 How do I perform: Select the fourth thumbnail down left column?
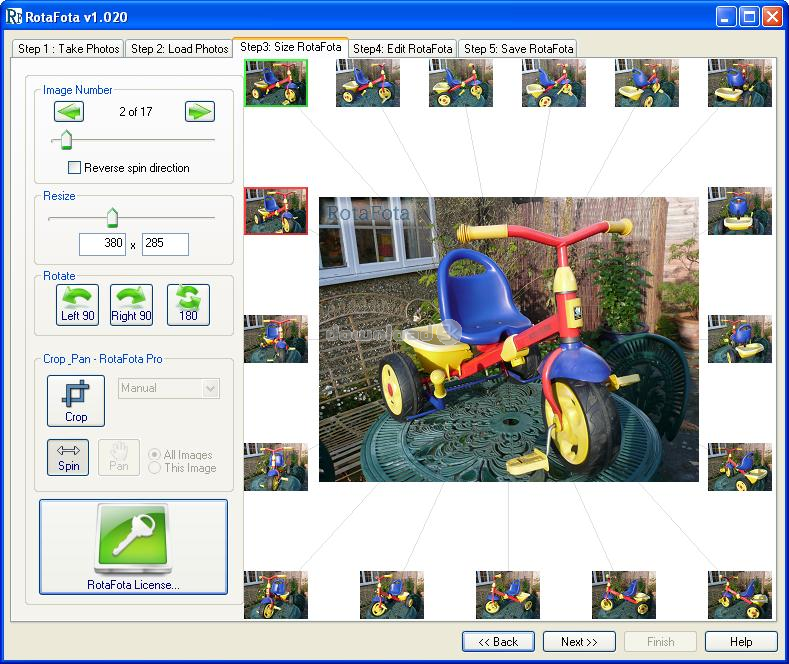click(x=276, y=467)
